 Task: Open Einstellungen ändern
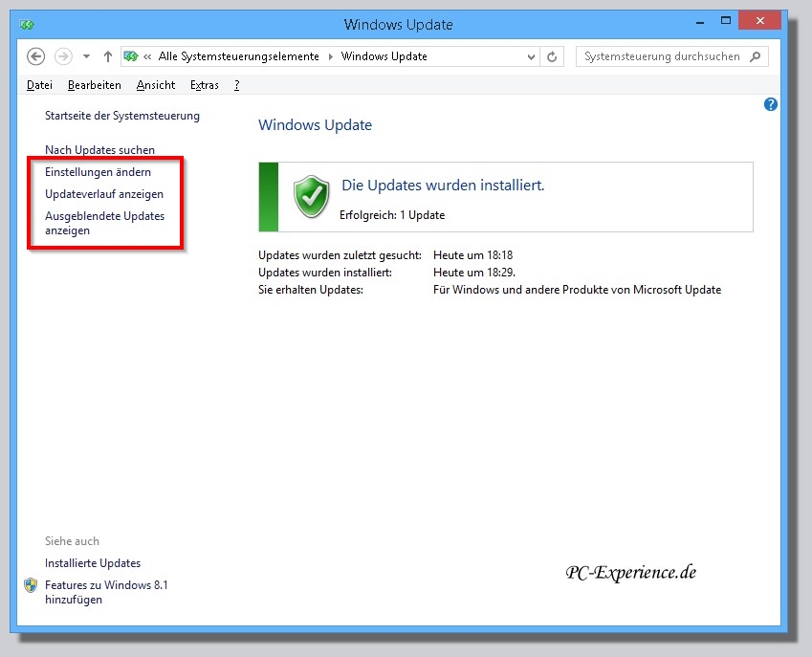98,172
